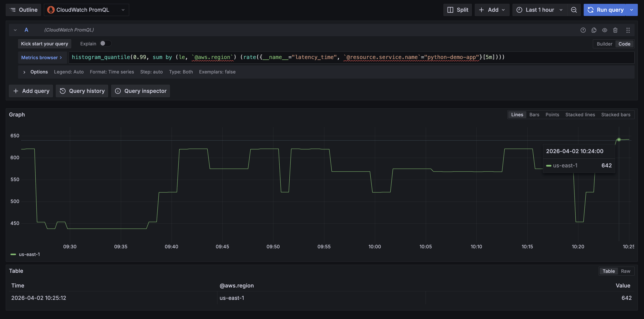This screenshot has height=319, width=644.
Task: Delete query A with the trash icon
Action: (x=615, y=30)
